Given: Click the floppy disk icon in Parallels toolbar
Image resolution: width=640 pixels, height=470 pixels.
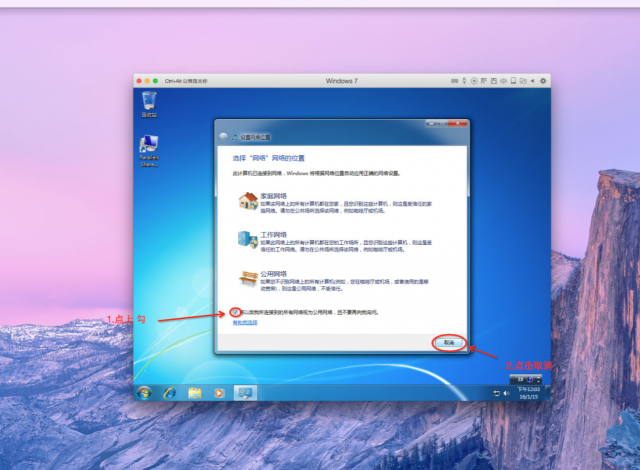Looking at the screenshot, I should 493,81.
